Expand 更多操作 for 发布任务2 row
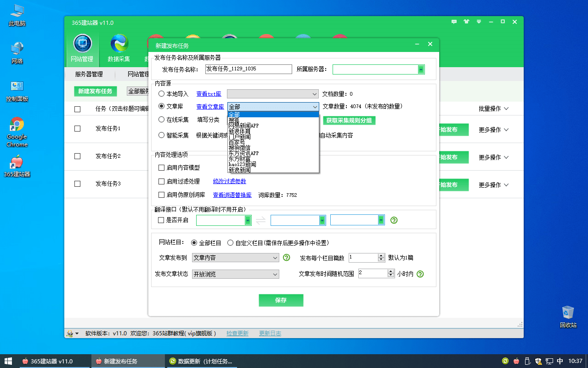This screenshot has height=368, width=588. click(x=494, y=157)
